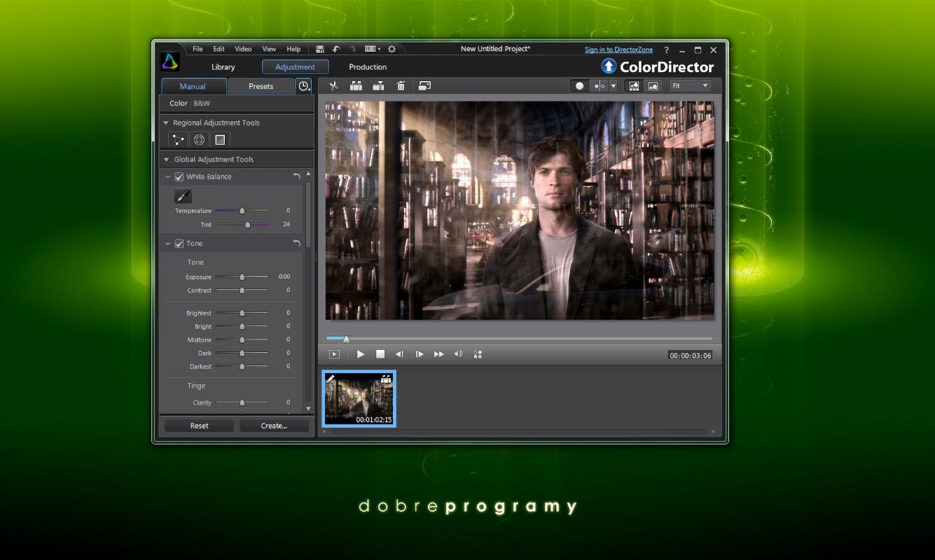This screenshot has height=560, width=935.
Task: Play the video preview
Action: pyautogui.click(x=360, y=354)
